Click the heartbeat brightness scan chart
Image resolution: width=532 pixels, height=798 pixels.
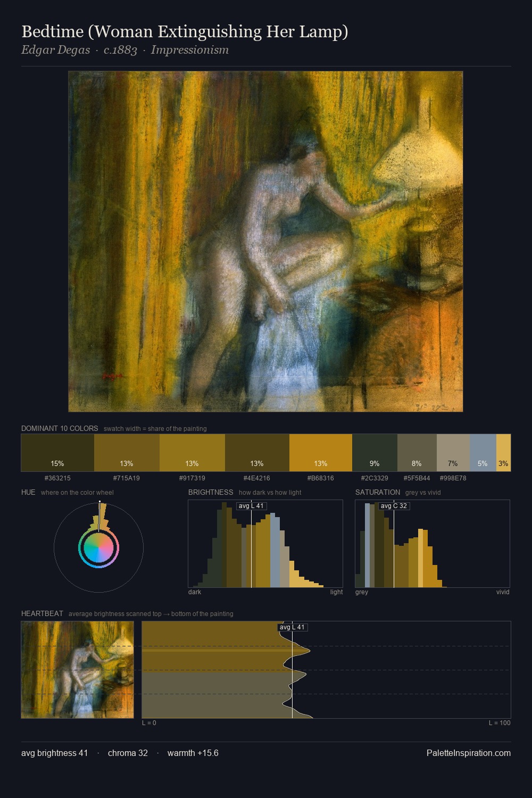pyautogui.click(x=326, y=670)
